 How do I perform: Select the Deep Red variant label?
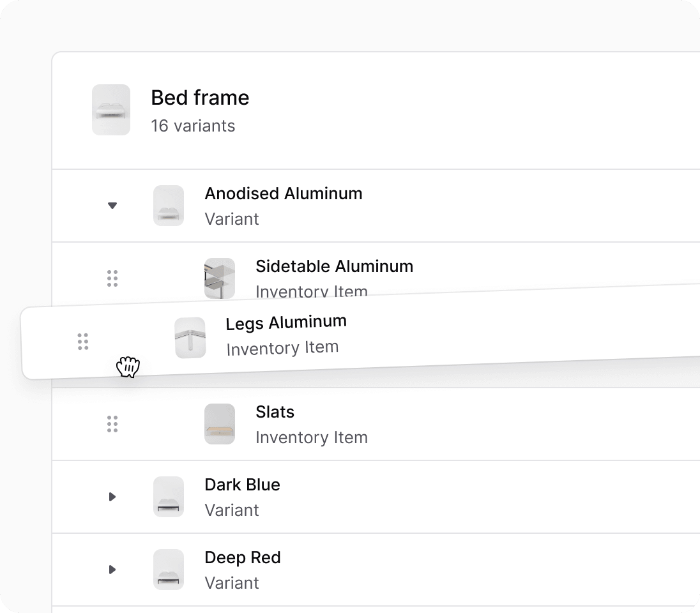(x=243, y=557)
